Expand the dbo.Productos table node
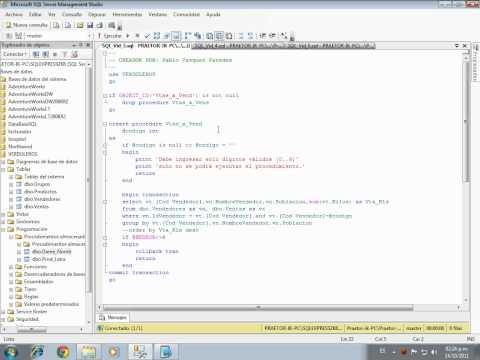The width and height of the screenshot is (480, 360). pyautogui.click(x=11, y=192)
